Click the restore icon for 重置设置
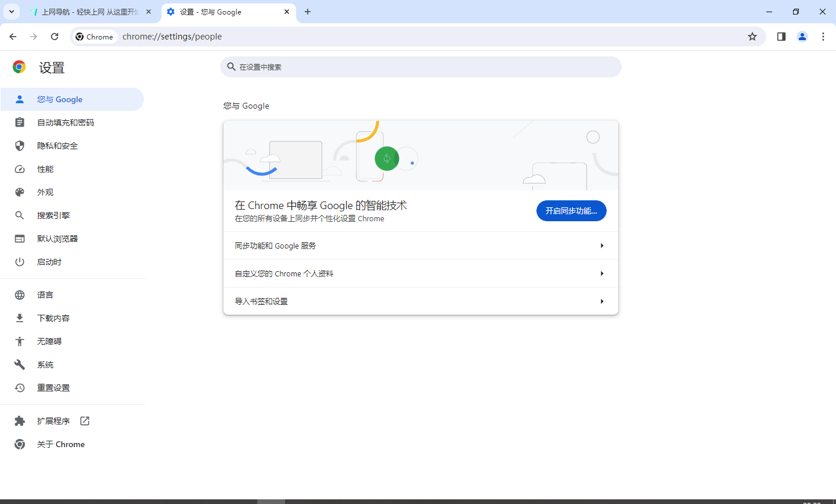The width and height of the screenshot is (836, 504). (20, 388)
